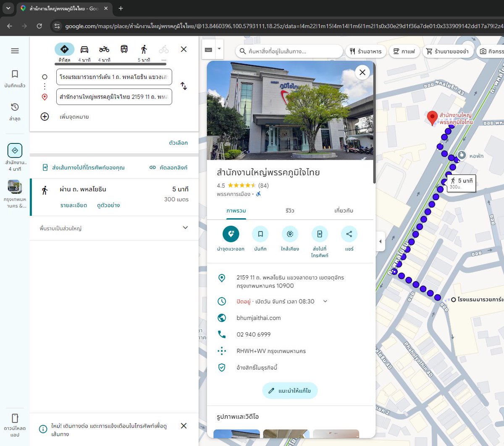Click search along route field

289,51
